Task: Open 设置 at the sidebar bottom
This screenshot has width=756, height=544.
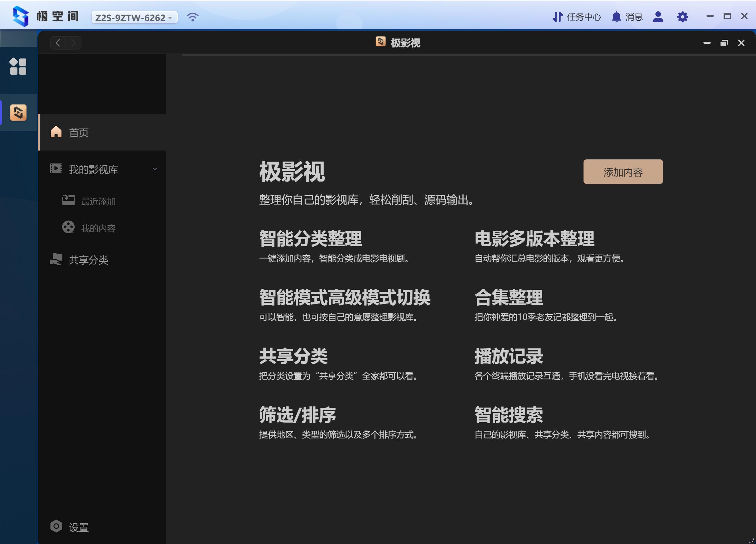Action: coord(70,526)
